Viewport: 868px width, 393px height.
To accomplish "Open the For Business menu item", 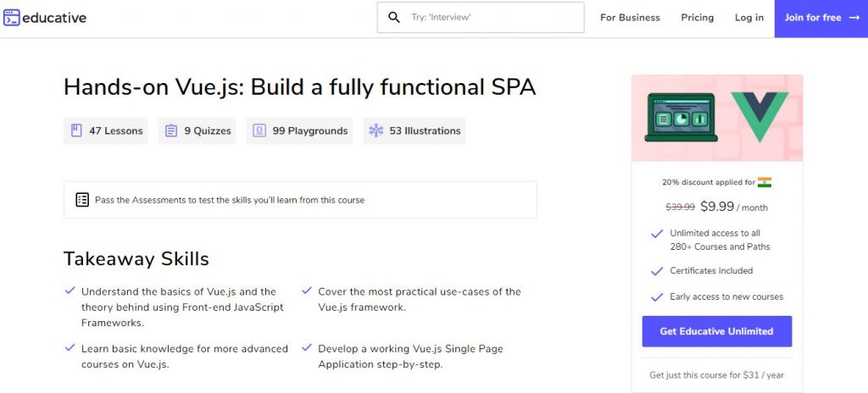I will click(x=630, y=18).
